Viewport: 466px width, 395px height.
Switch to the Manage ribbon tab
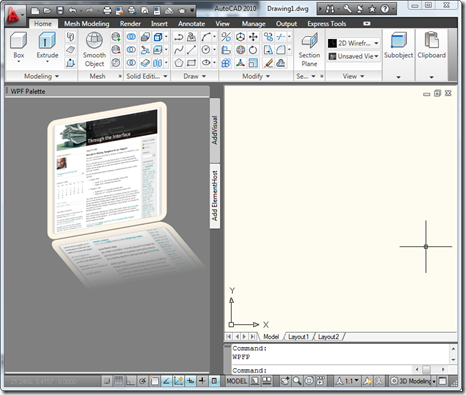[254, 24]
